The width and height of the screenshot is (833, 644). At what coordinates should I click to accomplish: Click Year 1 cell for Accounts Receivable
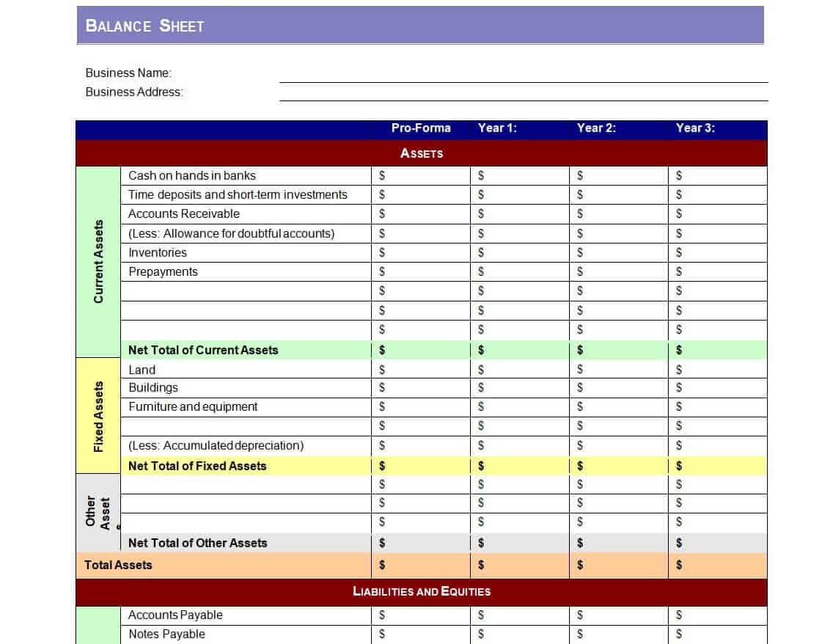[520, 214]
